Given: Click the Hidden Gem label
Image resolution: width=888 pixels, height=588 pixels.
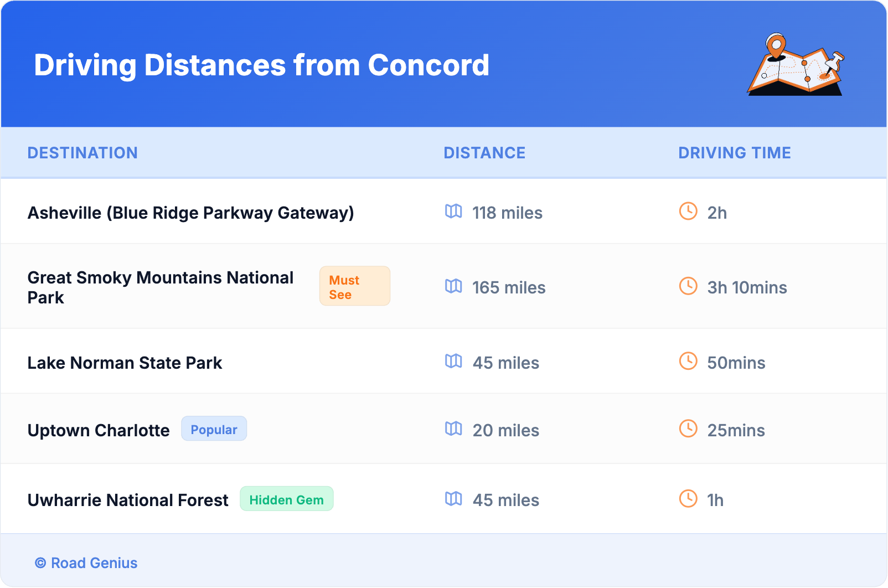Looking at the screenshot, I should tap(286, 499).
